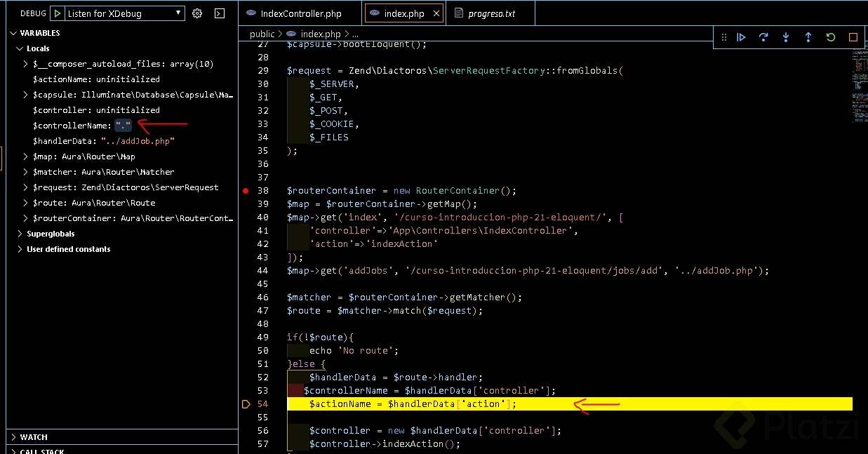Viewport: 868px width, 454px height.
Task: Click the Step Over debug icon
Action: coord(763,37)
